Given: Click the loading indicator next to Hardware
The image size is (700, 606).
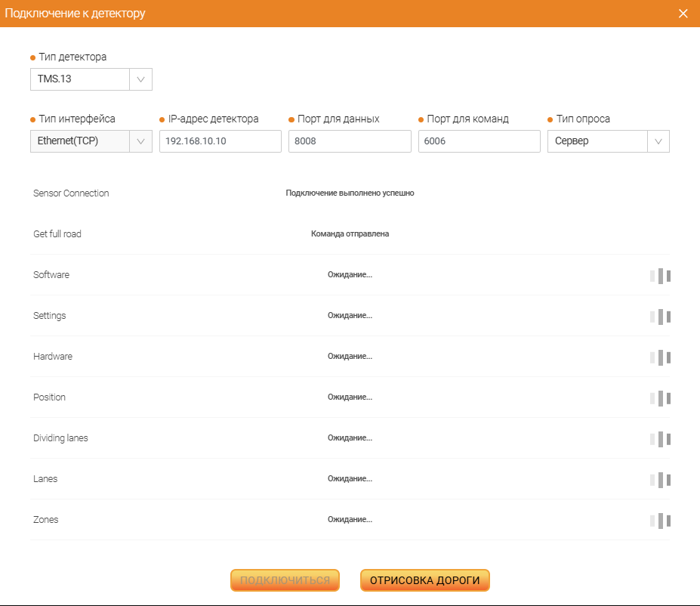Looking at the screenshot, I should (658, 357).
